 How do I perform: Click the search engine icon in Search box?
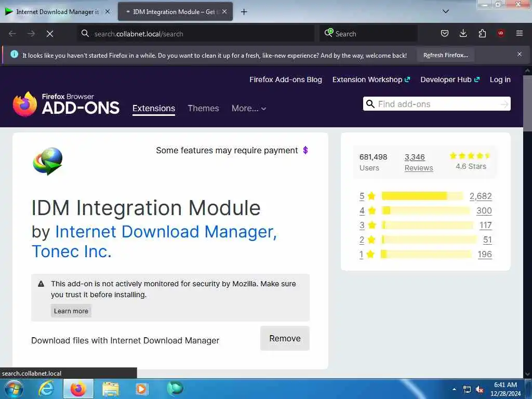pos(329,33)
